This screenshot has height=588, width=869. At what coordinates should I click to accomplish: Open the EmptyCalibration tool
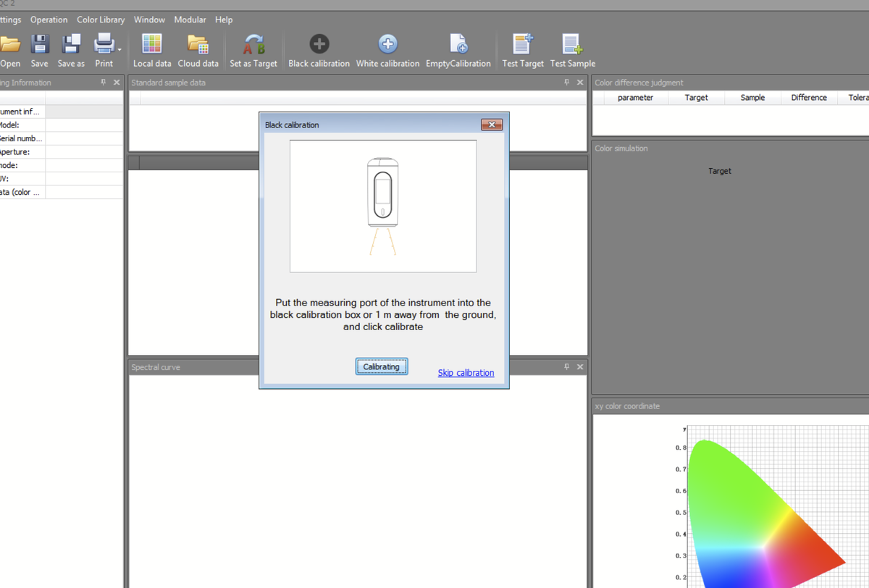pos(458,45)
